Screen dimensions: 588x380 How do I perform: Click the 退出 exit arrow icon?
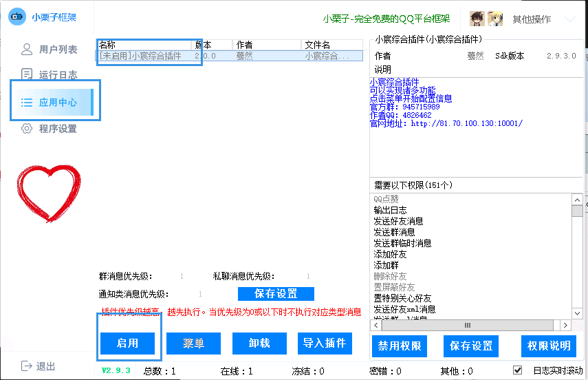pos(27,366)
